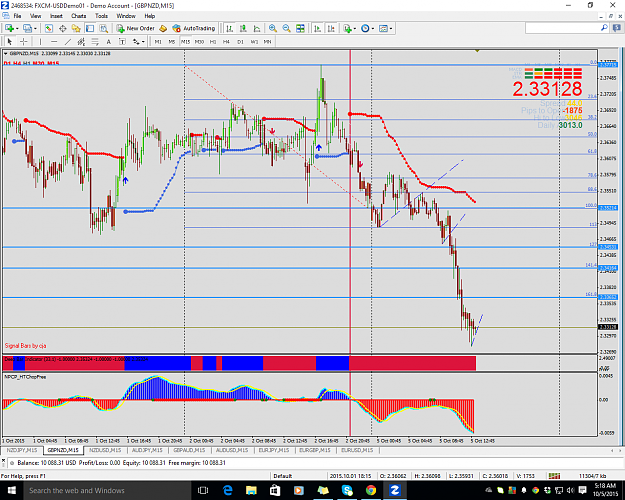Open the Window menu
625x500 pixels.
pos(126,16)
